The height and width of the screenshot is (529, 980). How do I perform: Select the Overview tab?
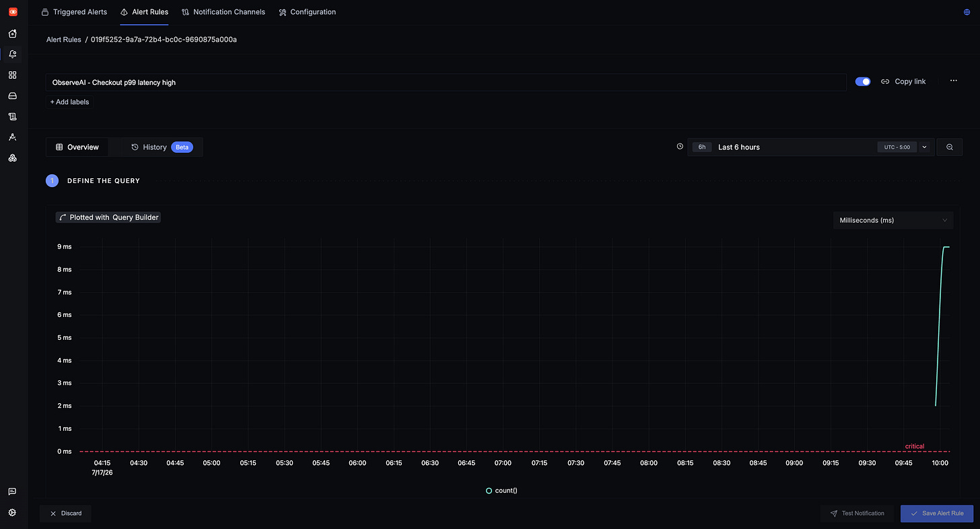77,147
